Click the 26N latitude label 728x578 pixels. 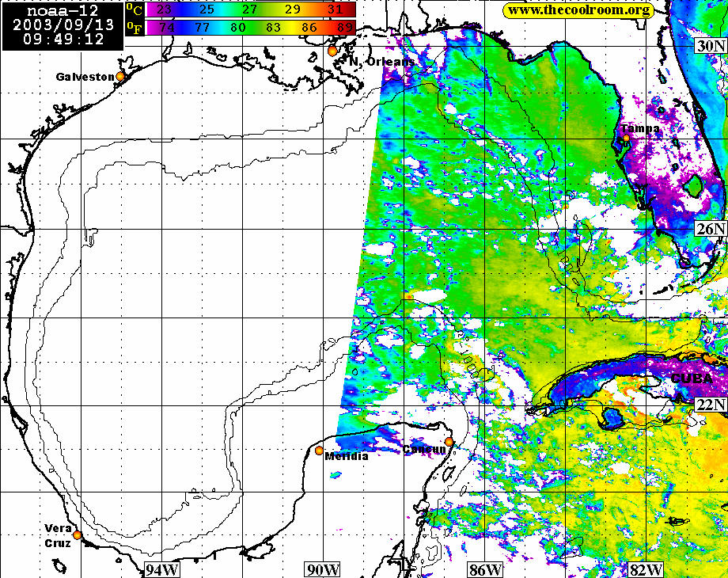[710, 228]
